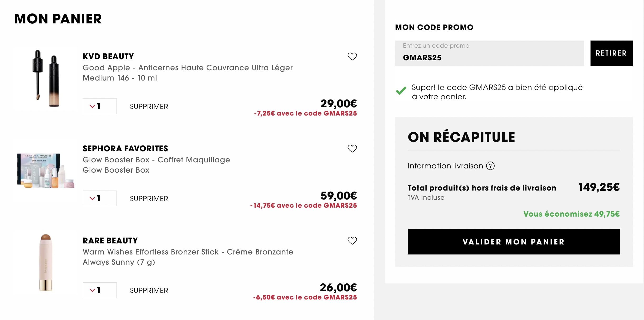
Task: Add KVD Beauty concealer to wishlist heart
Action: pos(352,56)
